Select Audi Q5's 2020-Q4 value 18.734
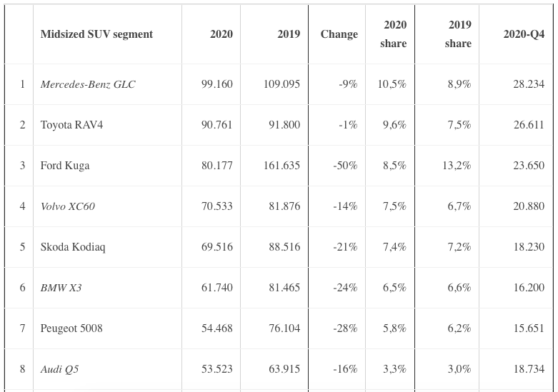The image size is (558, 392). (x=528, y=369)
